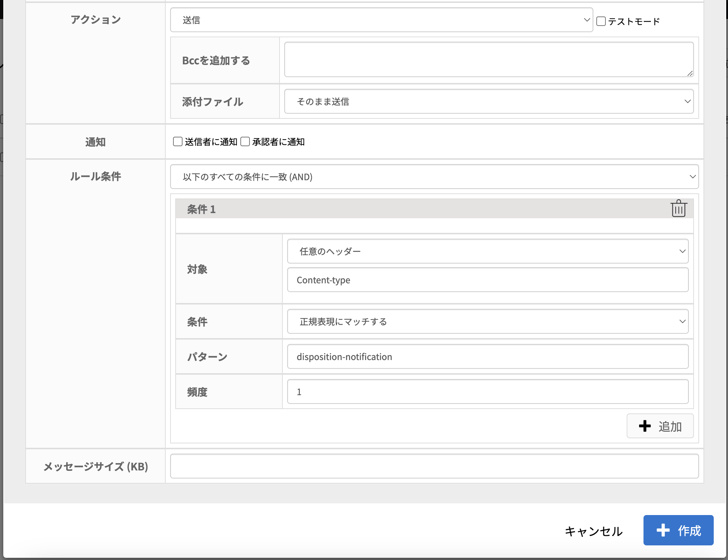Enable the テストモード checkbox
728x560 pixels.
[x=601, y=21]
